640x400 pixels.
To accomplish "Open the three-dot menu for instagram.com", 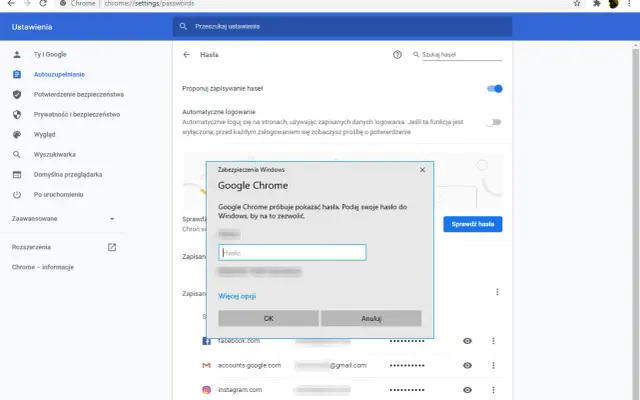I will point(493,390).
